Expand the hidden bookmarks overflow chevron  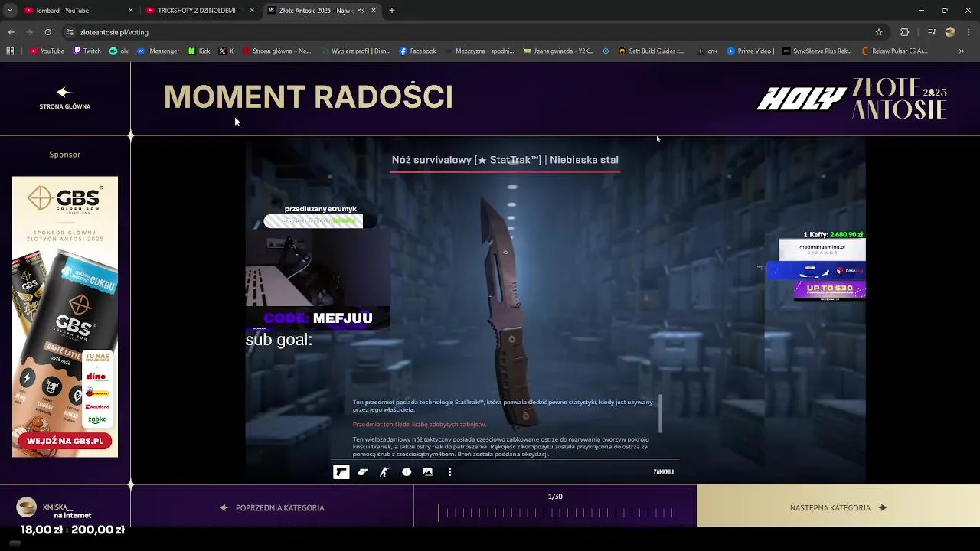[962, 51]
